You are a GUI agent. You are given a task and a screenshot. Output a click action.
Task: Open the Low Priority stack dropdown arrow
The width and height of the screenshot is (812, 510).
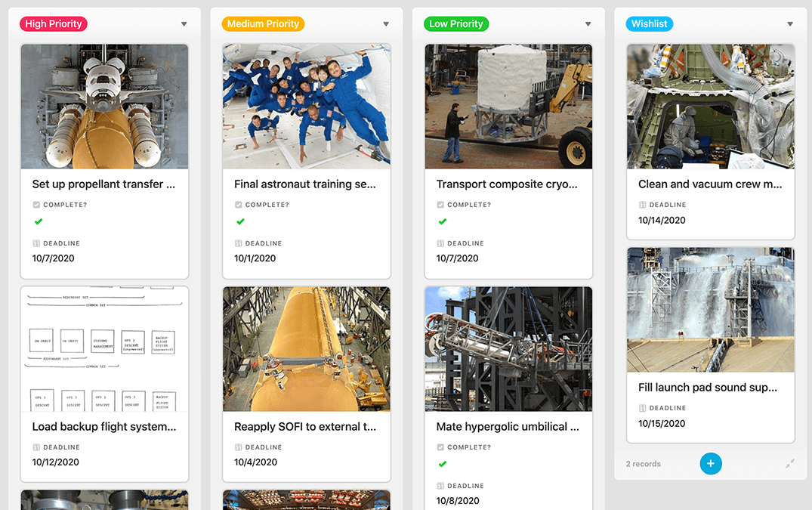pyautogui.click(x=588, y=24)
